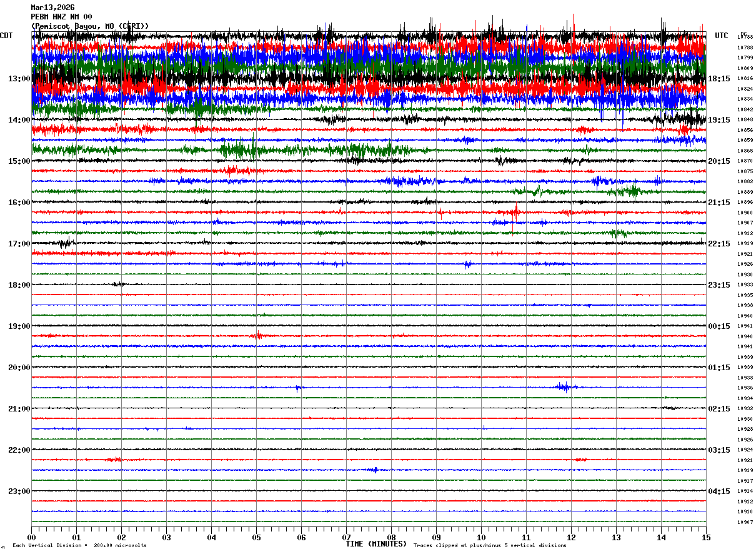
Task: Select the 15:00 CDT row label
Action: click(19, 161)
